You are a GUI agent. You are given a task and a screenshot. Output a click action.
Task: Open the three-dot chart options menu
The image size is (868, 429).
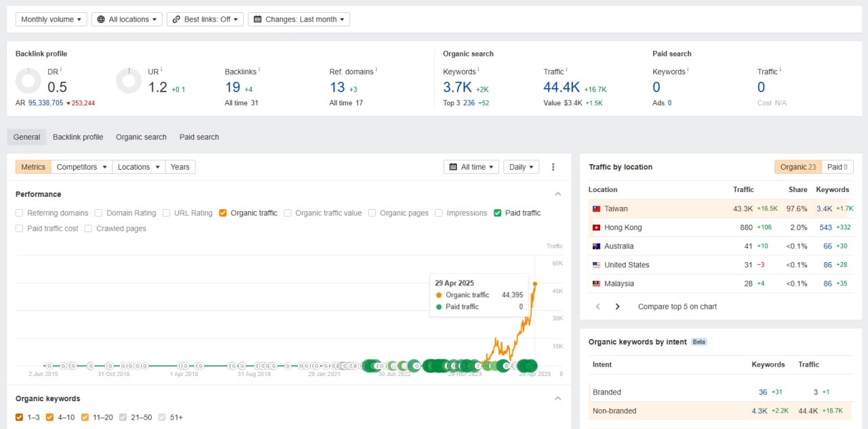click(553, 167)
